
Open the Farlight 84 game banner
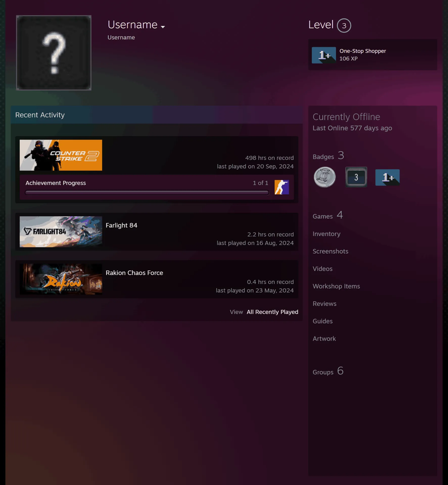click(x=61, y=232)
